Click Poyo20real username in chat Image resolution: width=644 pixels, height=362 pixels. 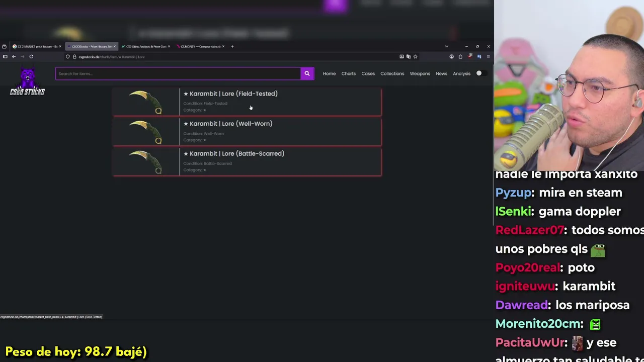click(527, 267)
